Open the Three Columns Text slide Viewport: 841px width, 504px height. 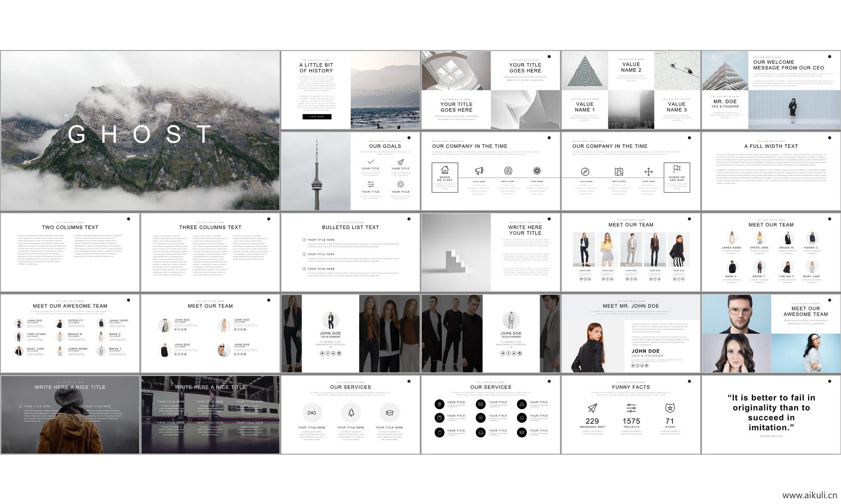pos(210,252)
